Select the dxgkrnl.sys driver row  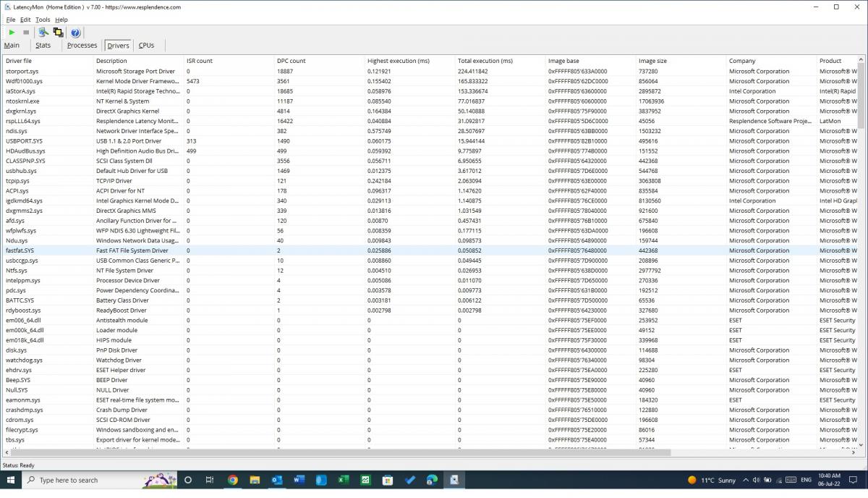430,111
